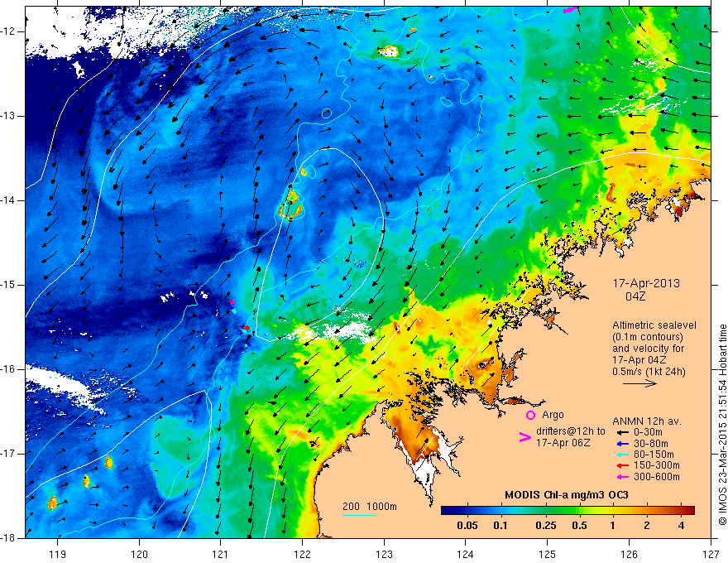Click the dark blue end of the colorbar
This screenshot has height=563, width=728.
point(446,511)
